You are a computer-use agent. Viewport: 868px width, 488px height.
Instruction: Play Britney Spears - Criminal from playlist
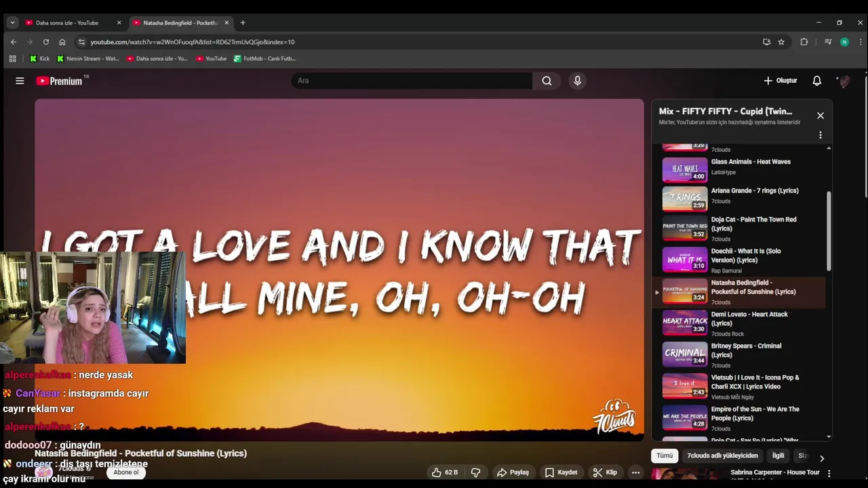pyautogui.click(x=739, y=355)
